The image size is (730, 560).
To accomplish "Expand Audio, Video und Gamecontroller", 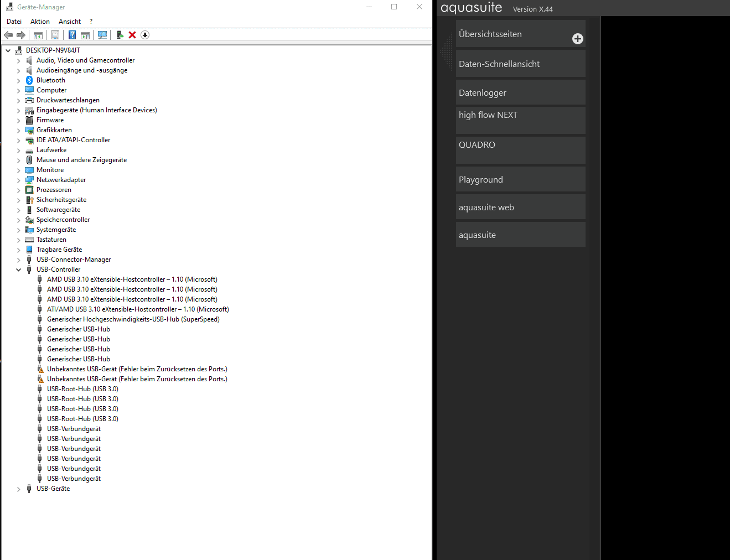I will coord(18,60).
